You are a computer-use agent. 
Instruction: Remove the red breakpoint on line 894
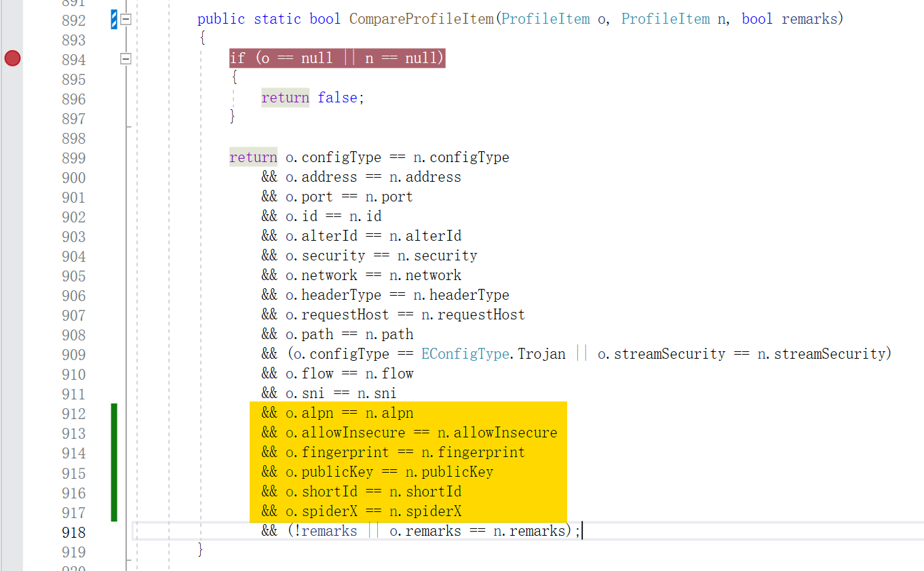(x=12, y=59)
